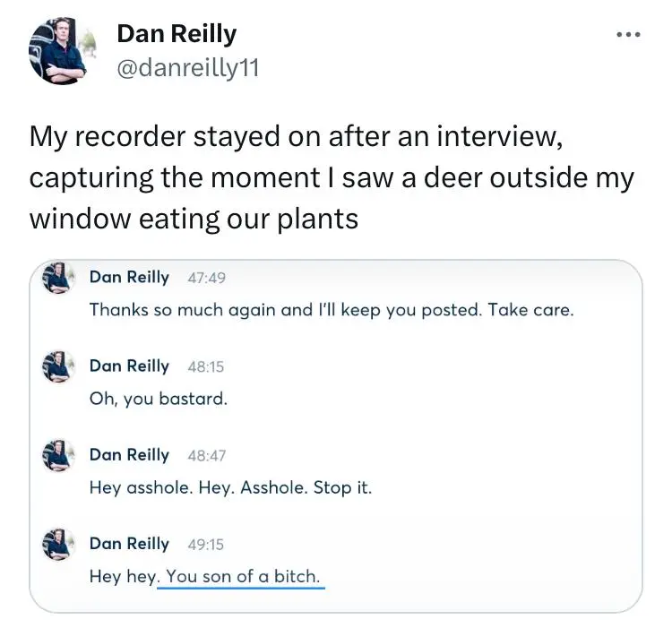This screenshot has height=628, width=672.
Task: Select the underlined 'You son of a bitch.' text
Action: (x=243, y=577)
